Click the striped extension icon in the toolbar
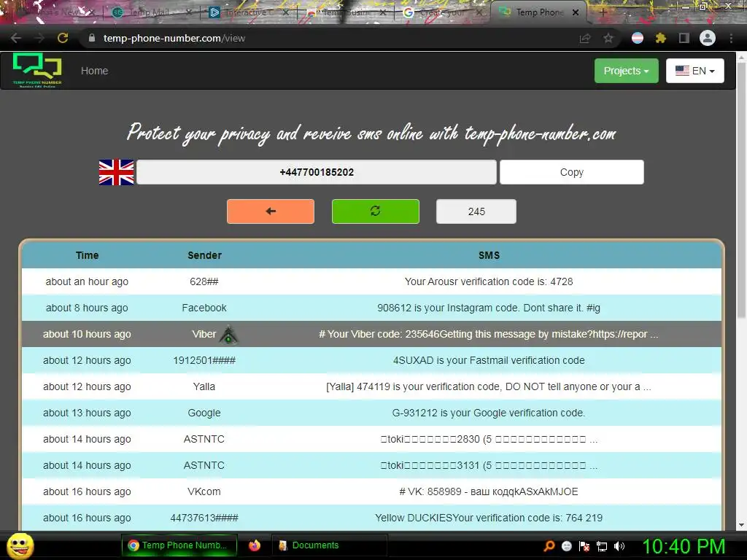Screen dimensions: 747x560 638,38
